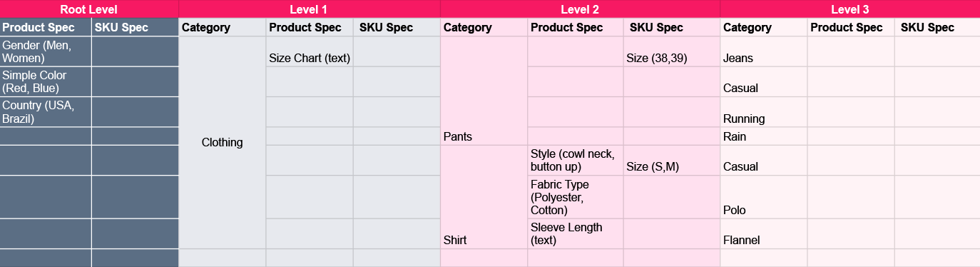This screenshot has height=267, width=980.
Task: Click the Running category cell
Action: pyautogui.click(x=763, y=112)
